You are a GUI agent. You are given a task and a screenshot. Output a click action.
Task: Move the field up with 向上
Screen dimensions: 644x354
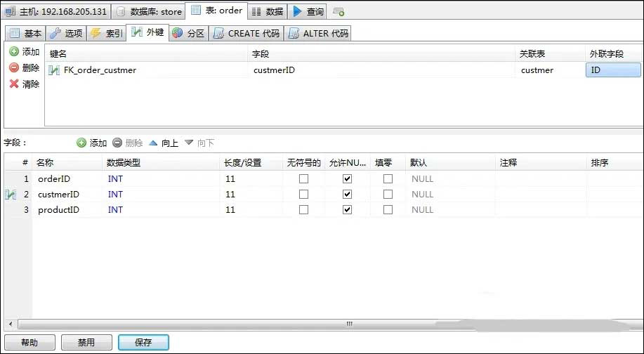[163, 143]
